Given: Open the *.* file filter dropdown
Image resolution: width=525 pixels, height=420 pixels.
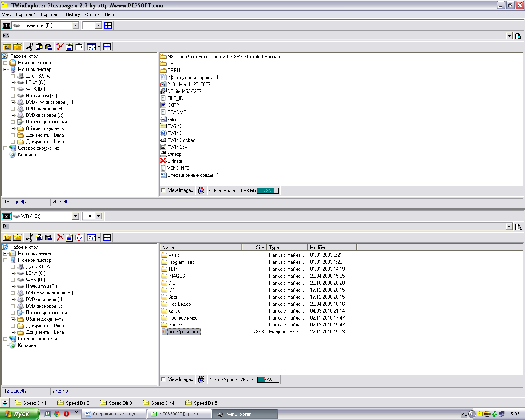Looking at the screenshot, I should point(98,25).
